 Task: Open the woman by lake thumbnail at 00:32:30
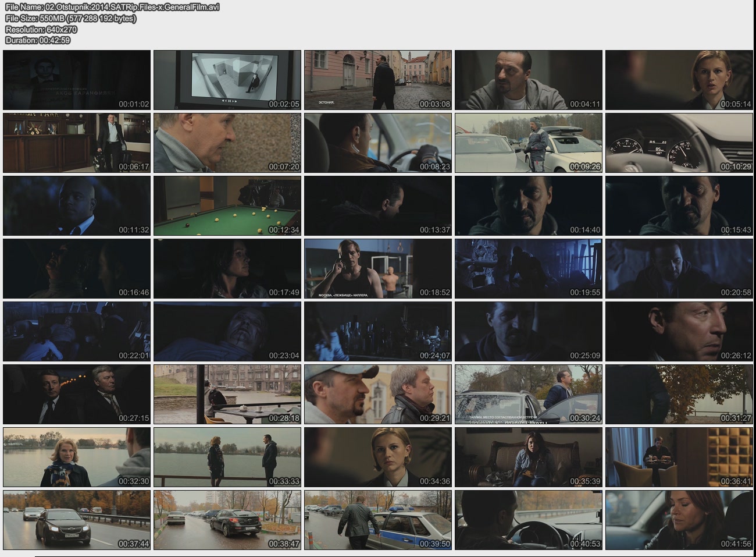click(77, 457)
